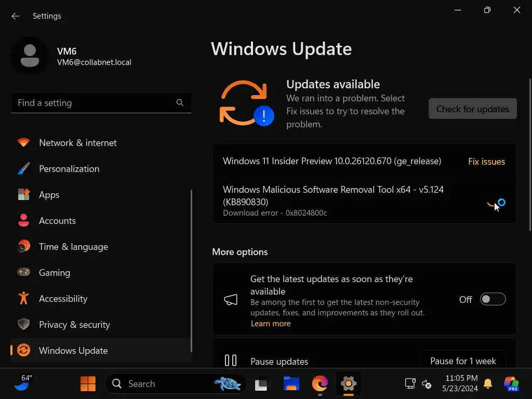Click the VM6@collabnet.local account name

click(94, 62)
